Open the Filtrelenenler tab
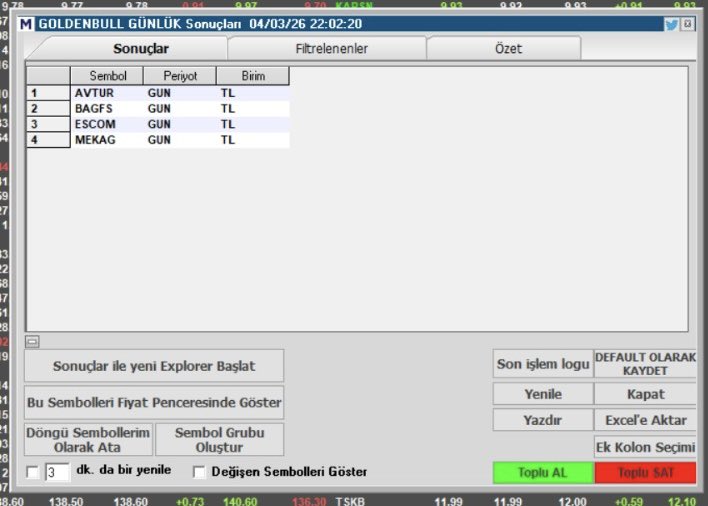708x506 pixels. (x=331, y=48)
